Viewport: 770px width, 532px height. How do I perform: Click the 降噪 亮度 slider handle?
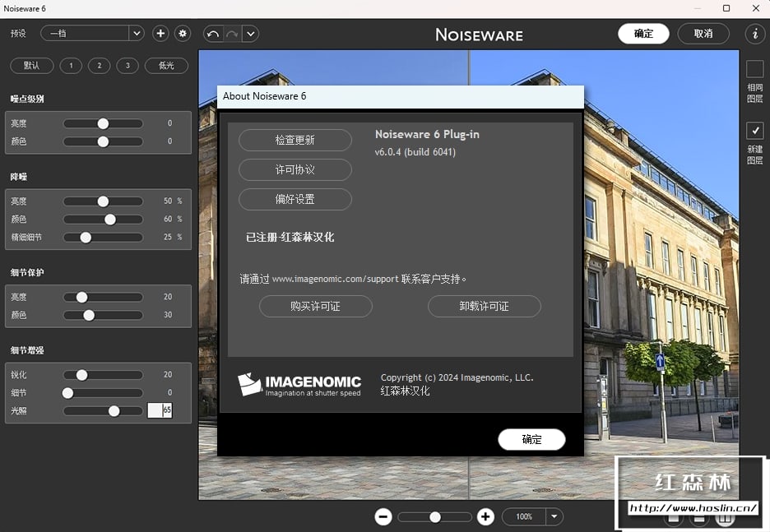pos(103,201)
